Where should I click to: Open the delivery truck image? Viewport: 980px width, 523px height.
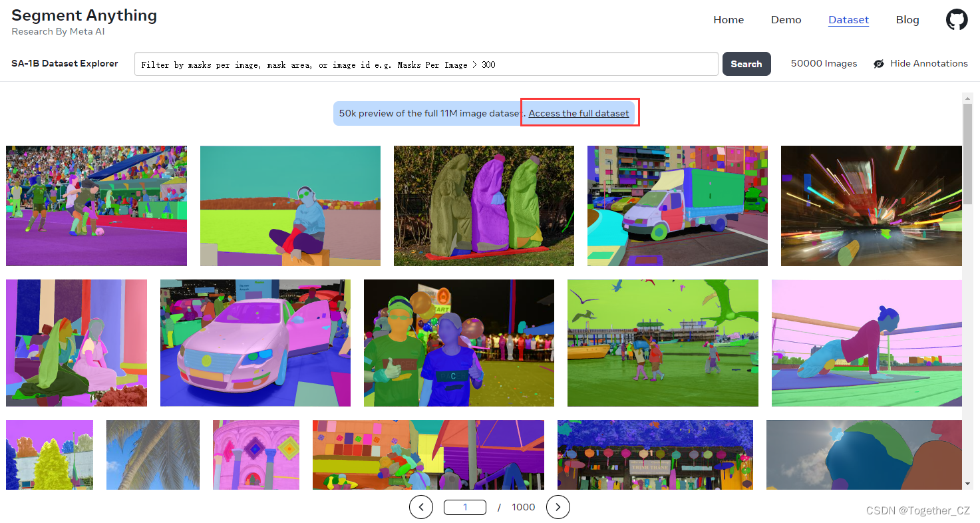pos(677,206)
